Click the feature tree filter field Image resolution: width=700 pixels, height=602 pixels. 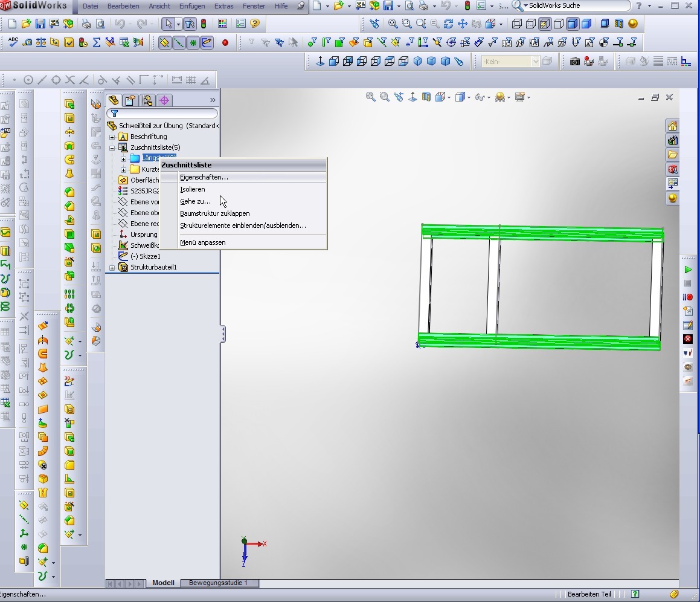[162, 114]
